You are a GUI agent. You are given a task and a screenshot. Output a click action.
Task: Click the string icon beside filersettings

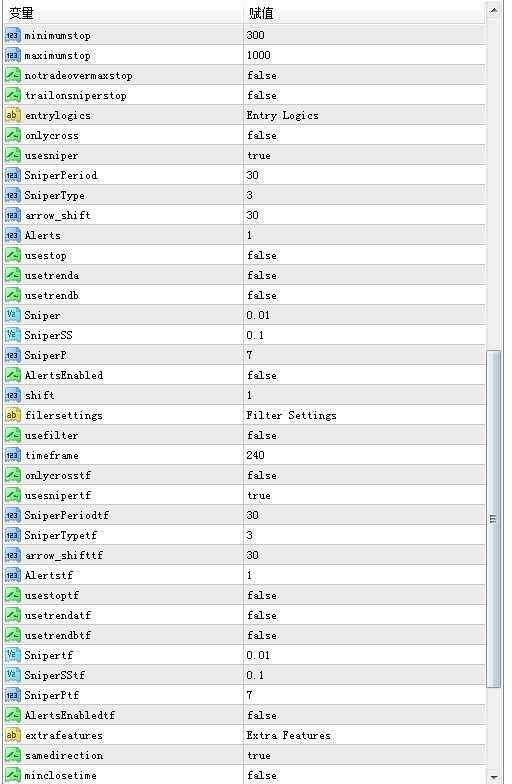(12, 416)
